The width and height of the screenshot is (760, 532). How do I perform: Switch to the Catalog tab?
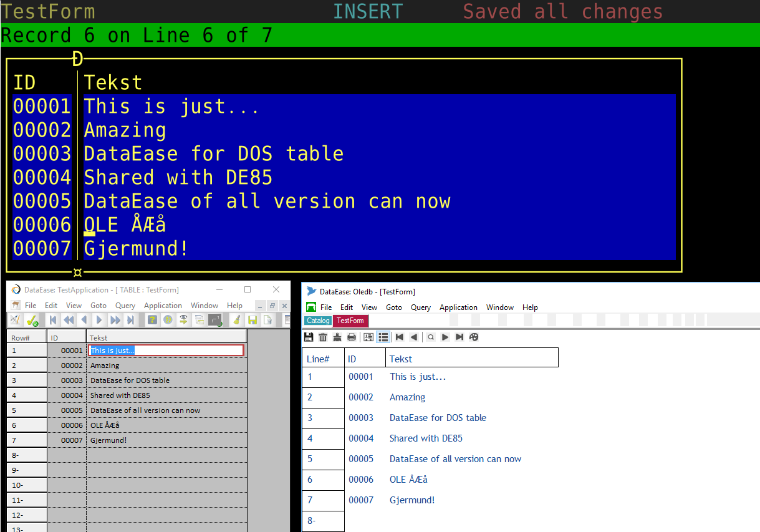pyautogui.click(x=318, y=321)
